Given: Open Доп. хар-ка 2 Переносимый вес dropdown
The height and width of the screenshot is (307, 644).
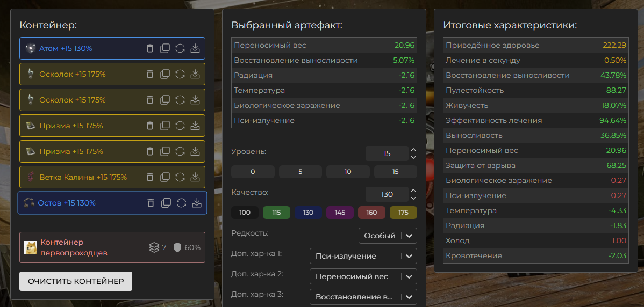Looking at the screenshot, I should 363,276.
